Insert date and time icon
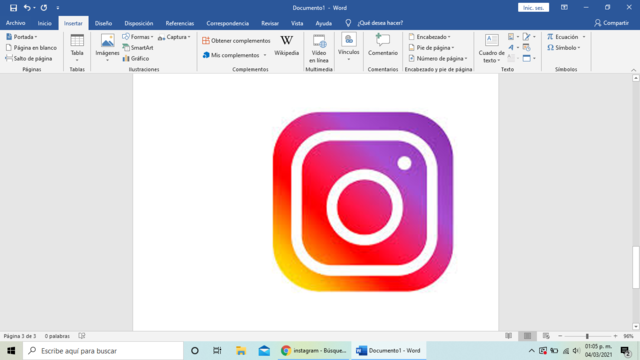The height and width of the screenshot is (360, 640). coord(527,48)
